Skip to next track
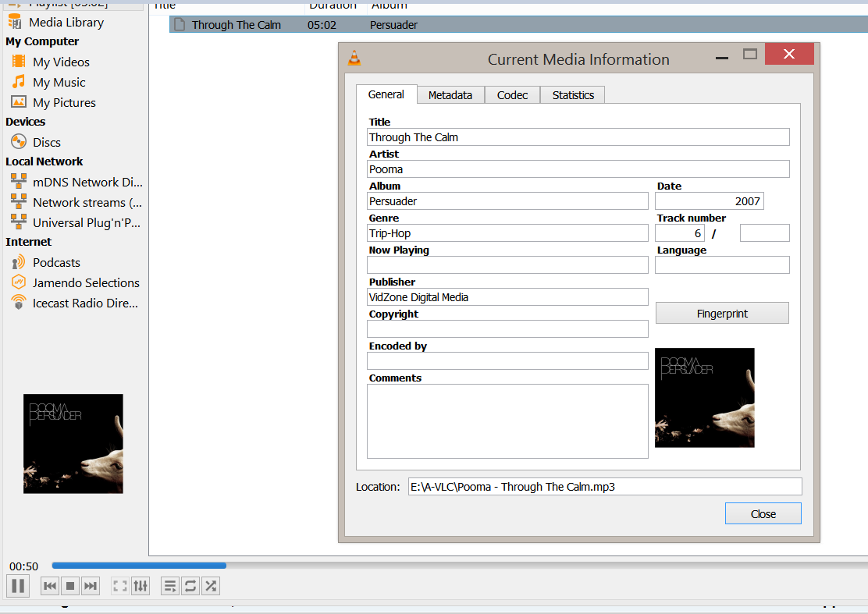The height and width of the screenshot is (614, 868). pyautogui.click(x=91, y=586)
